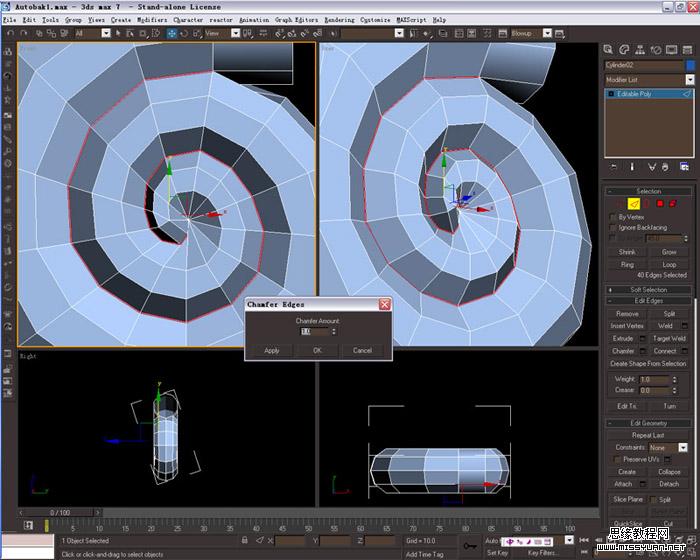Open the Constraints None dropdown
Image resolution: width=700 pixels, height=560 pixels.
click(x=683, y=447)
